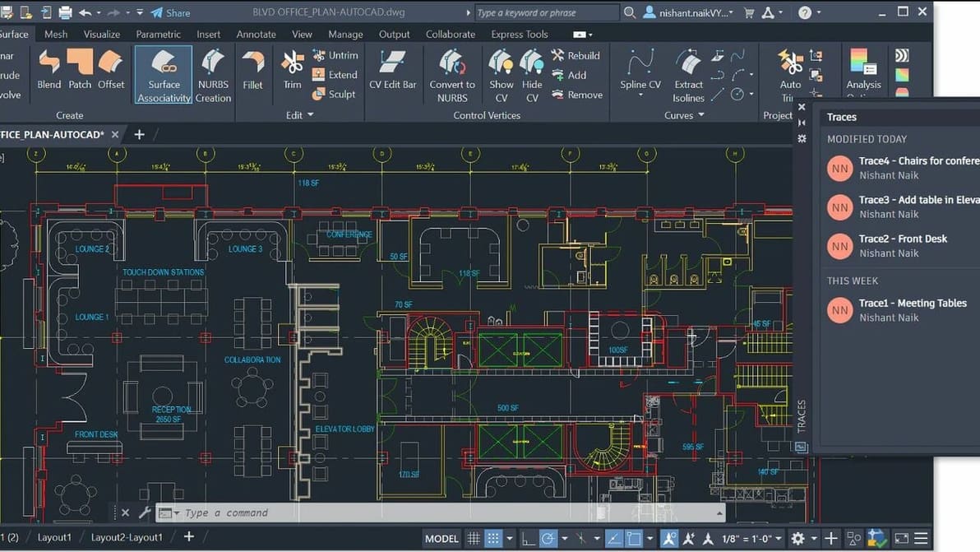This screenshot has height=552, width=980.
Task: Click the Share button in the title bar
Action: 169,12
